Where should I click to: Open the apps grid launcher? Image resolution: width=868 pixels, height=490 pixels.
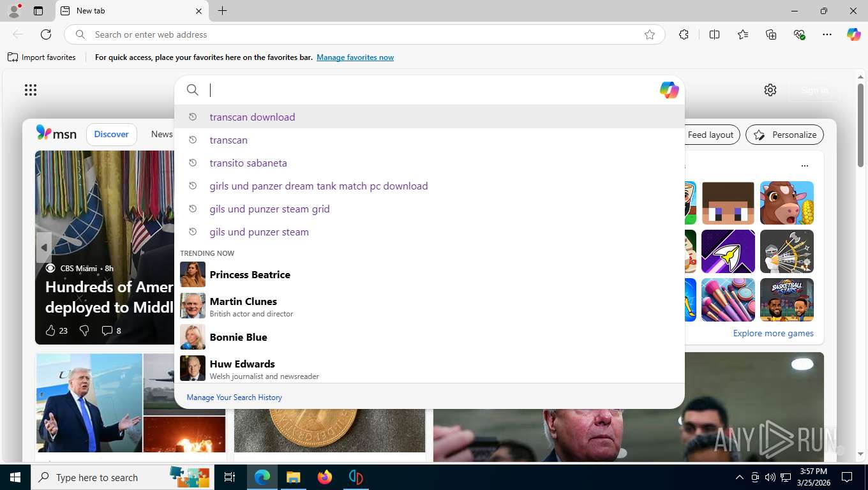(x=31, y=90)
